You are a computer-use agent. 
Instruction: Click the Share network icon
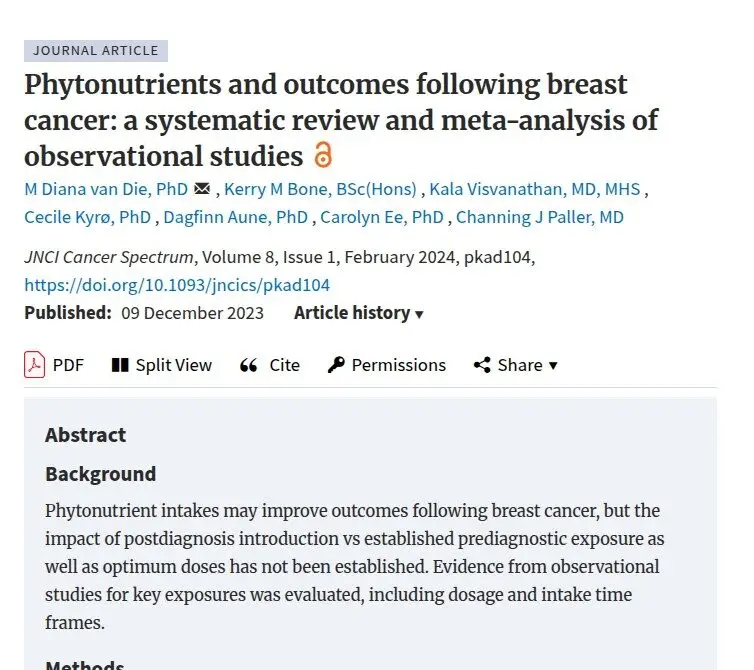[x=482, y=365]
